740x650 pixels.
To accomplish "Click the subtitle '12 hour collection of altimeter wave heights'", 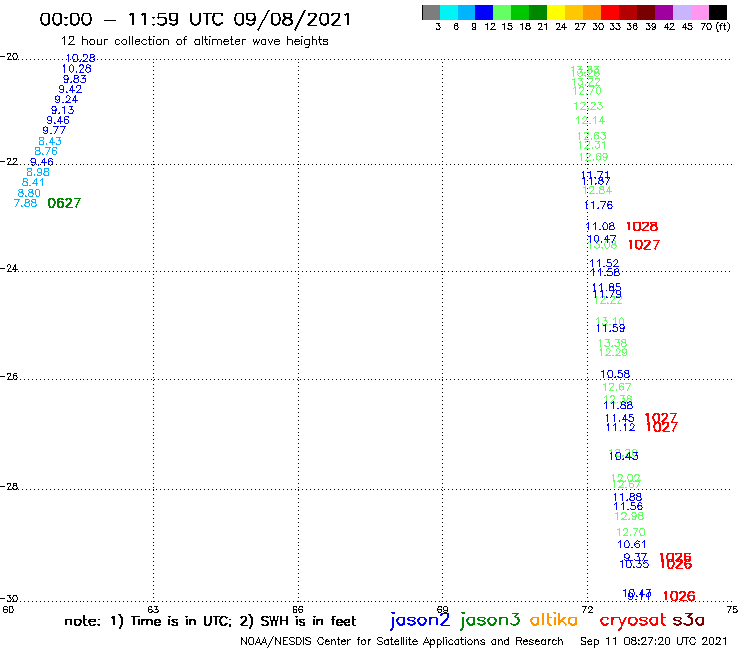I will [194, 41].
